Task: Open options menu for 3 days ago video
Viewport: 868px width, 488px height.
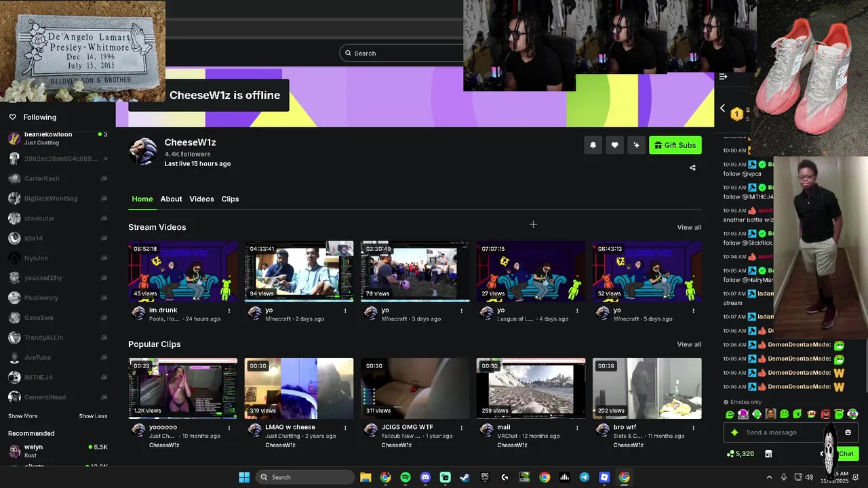Action: (x=461, y=311)
